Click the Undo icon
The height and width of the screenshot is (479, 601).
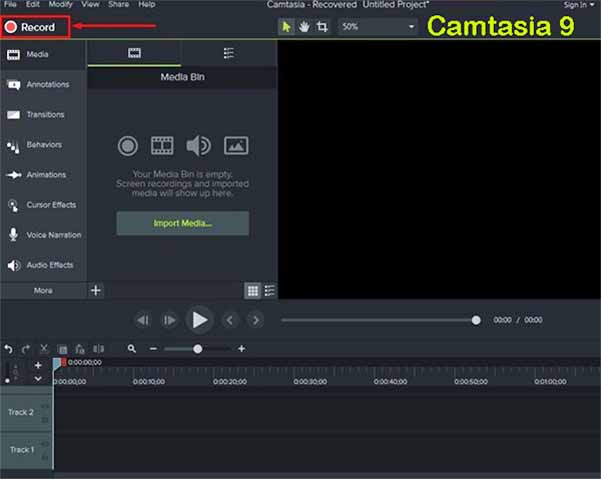coord(8,349)
